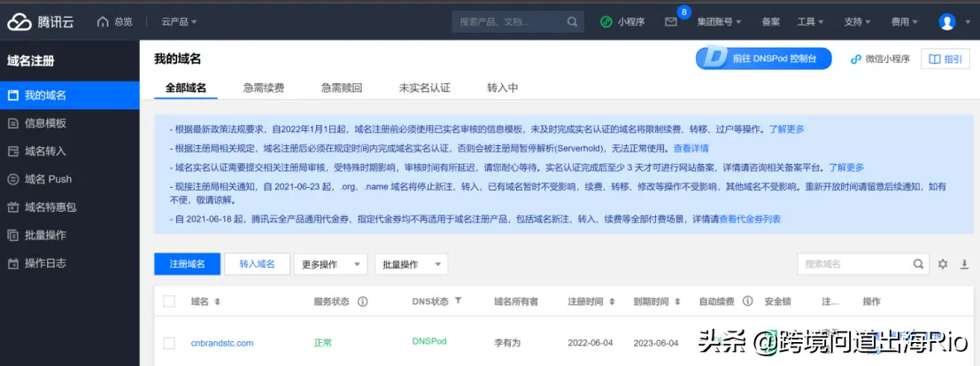Focus the 搜索域名 search field
980x366 pixels.
tap(863, 264)
